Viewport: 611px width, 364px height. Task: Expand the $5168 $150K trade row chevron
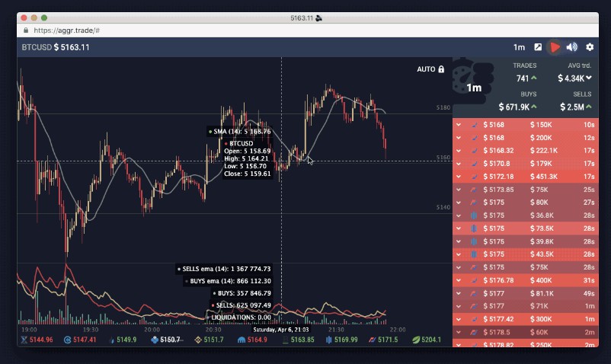pyautogui.click(x=459, y=124)
